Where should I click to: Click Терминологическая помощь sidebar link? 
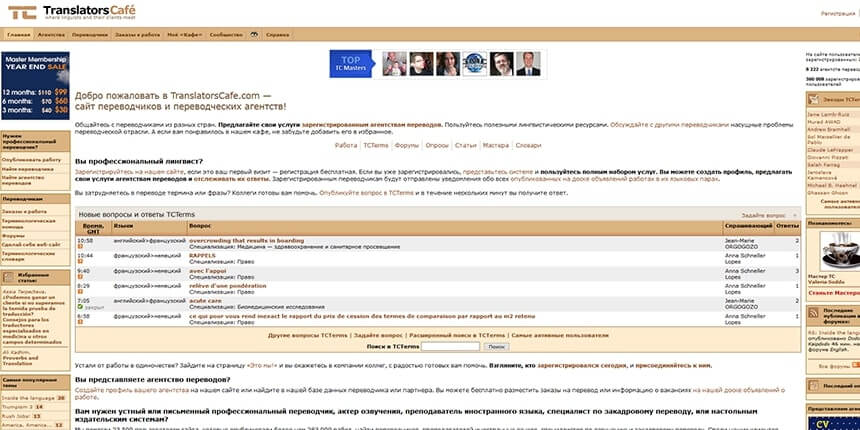point(29,223)
